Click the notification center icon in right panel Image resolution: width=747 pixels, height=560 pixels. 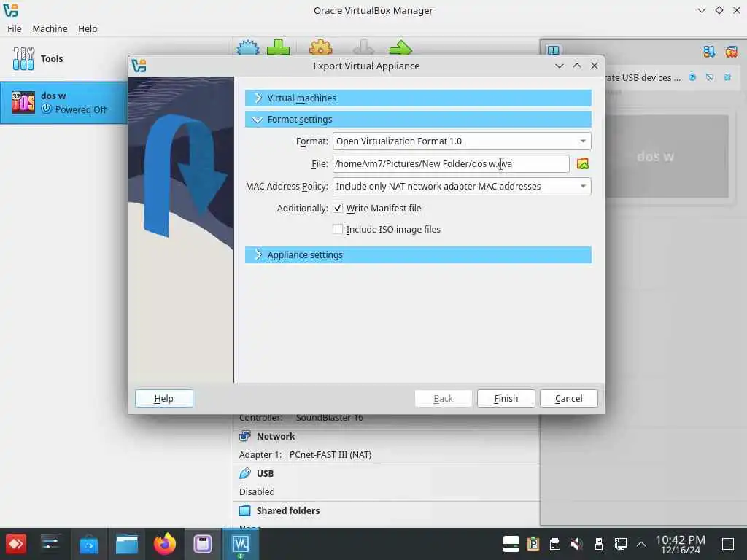(554, 50)
